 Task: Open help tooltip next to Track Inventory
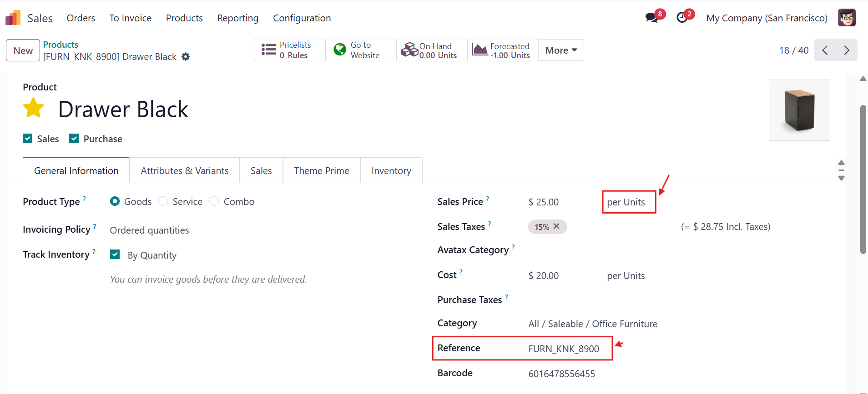click(x=94, y=251)
